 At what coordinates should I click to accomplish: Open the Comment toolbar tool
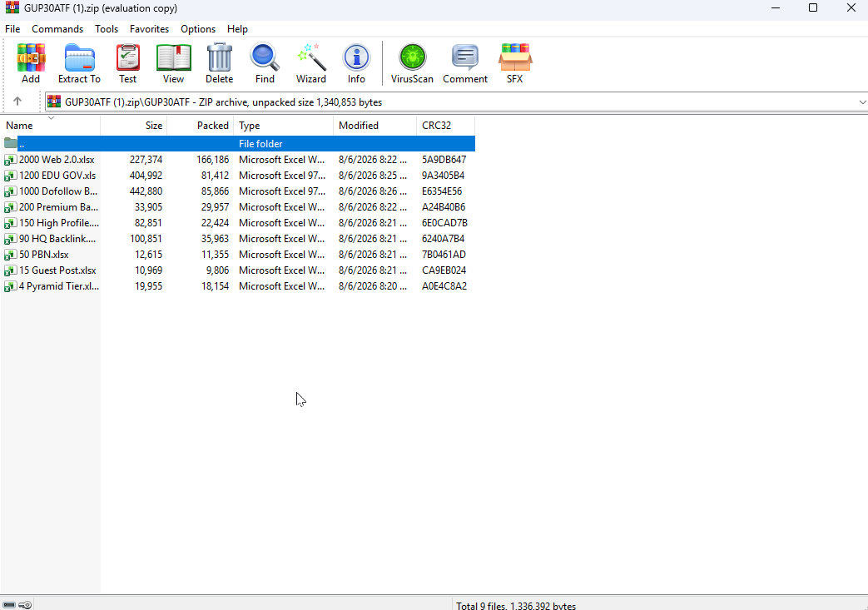(x=465, y=63)
